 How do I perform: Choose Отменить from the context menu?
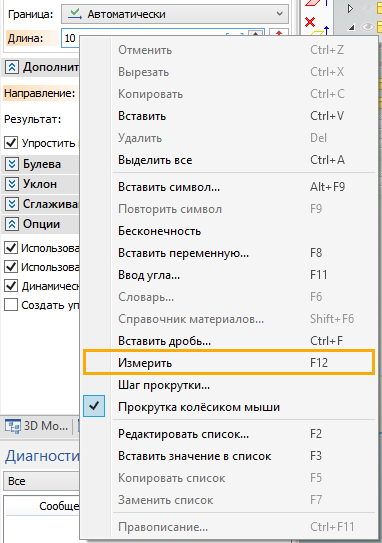[229, 50]
